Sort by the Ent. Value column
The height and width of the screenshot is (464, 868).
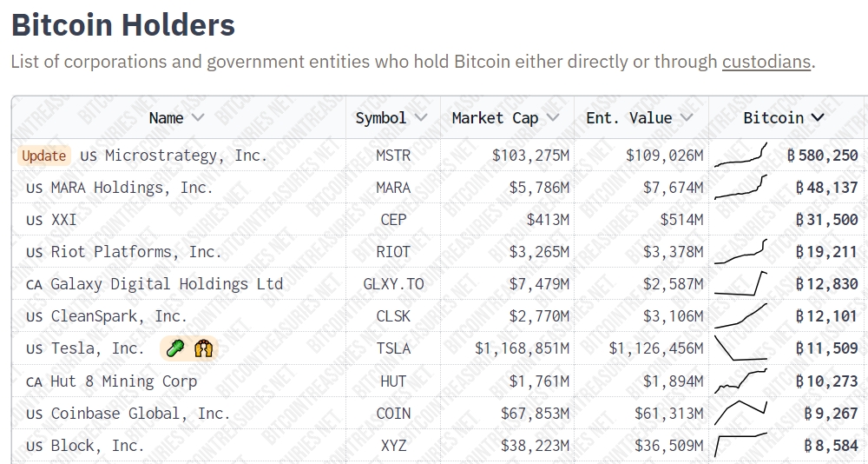[x=640, y=117]
